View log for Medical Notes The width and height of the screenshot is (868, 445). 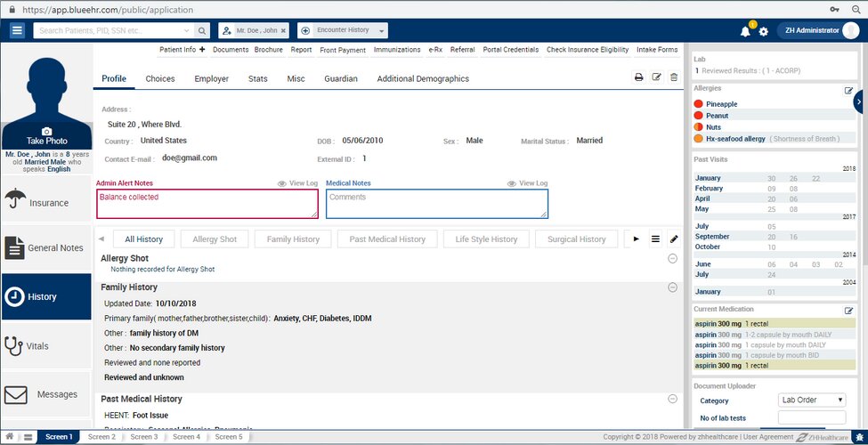pos(528,183)
